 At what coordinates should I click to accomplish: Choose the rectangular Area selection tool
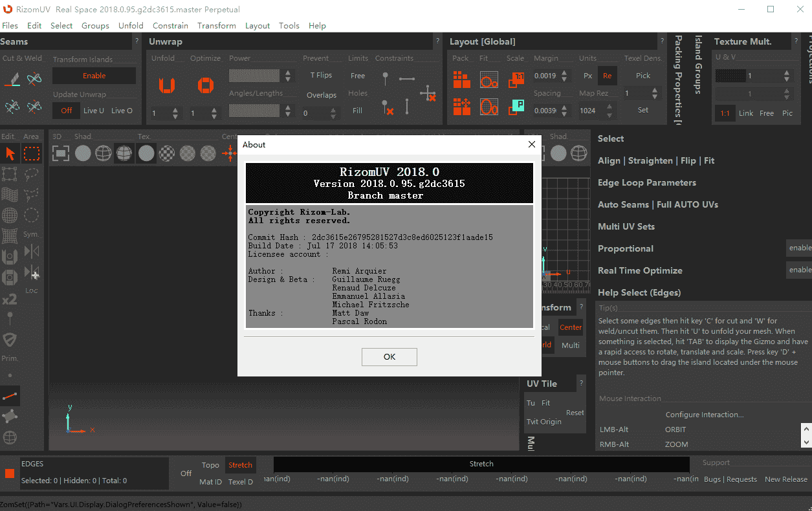pyautogui.click(x=31, y=153)
